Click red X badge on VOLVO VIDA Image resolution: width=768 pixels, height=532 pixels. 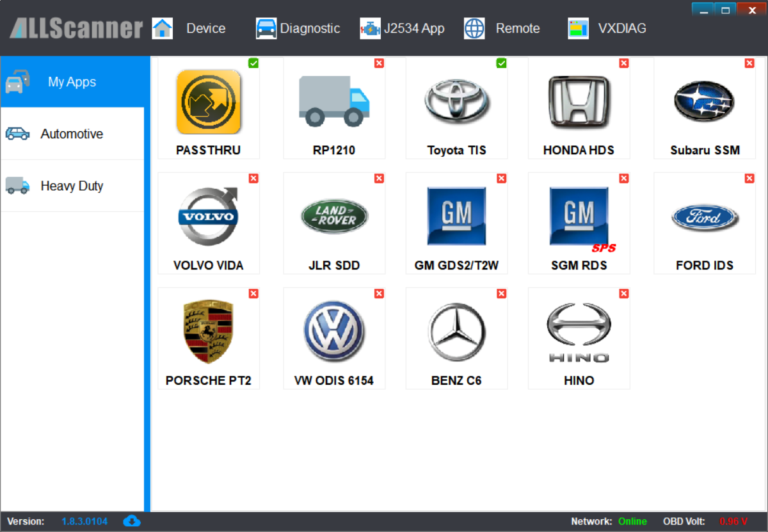click(253, 178)
